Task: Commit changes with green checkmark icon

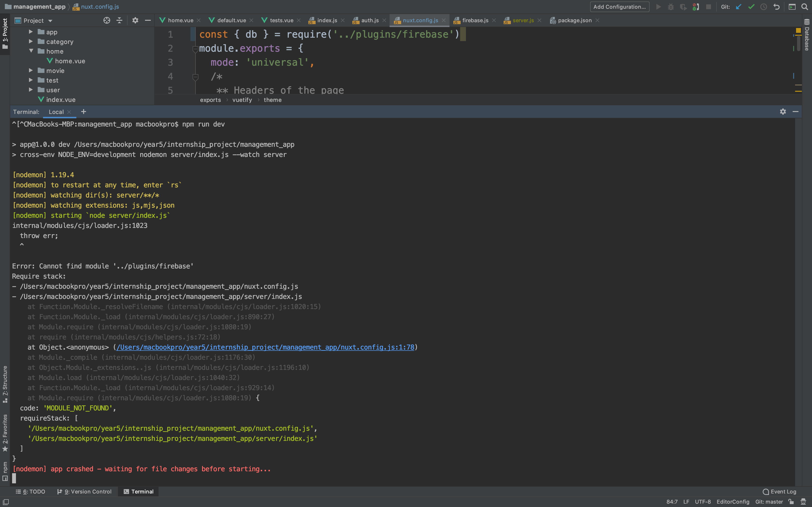Action: coord(751,7)
